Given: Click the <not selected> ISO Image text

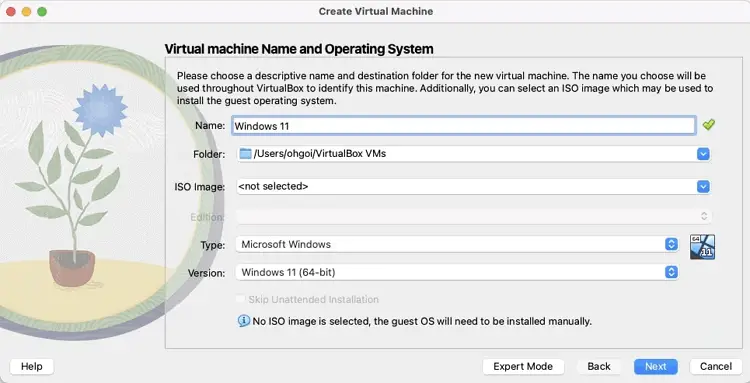Looking at the screenshot, I should [x=273, y=186].
